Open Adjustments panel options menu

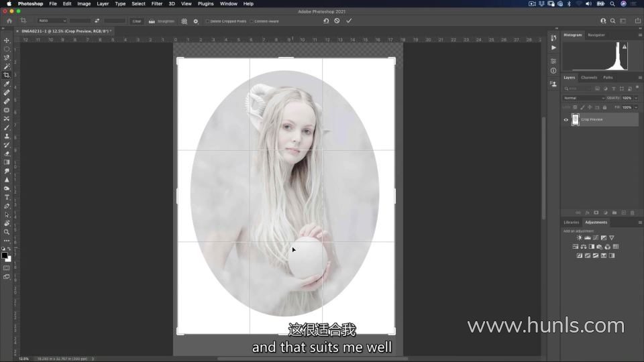[x=640, y=223]
